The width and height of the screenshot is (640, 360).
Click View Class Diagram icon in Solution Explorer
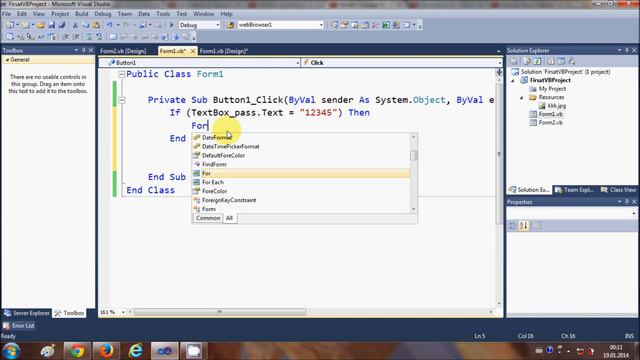(x=572, y=61)
